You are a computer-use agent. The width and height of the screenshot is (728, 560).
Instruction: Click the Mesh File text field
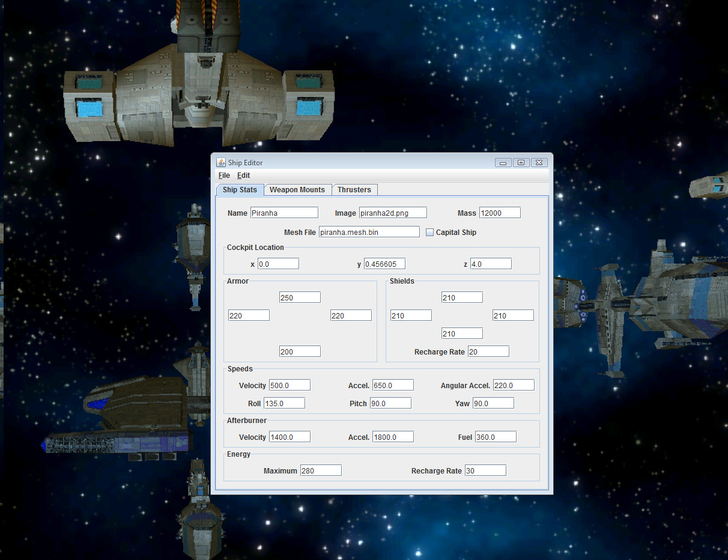[x=369, y=232]
